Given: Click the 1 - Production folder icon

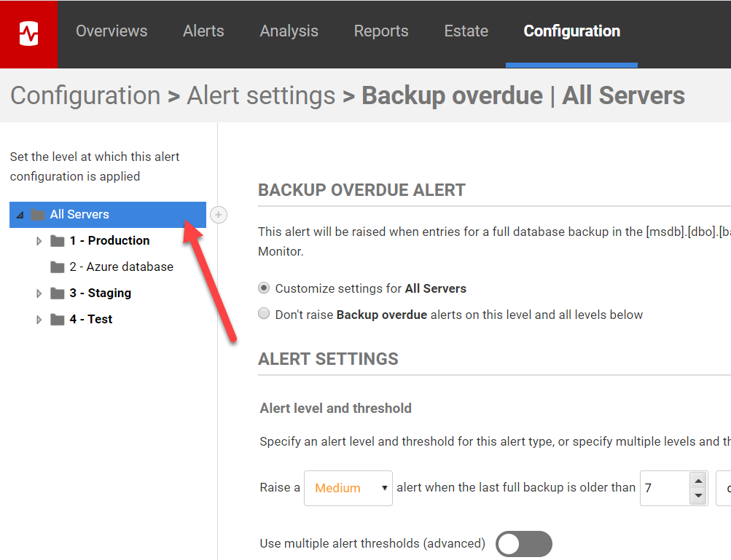Looking at the screenshot, I should tap(58, 241).
